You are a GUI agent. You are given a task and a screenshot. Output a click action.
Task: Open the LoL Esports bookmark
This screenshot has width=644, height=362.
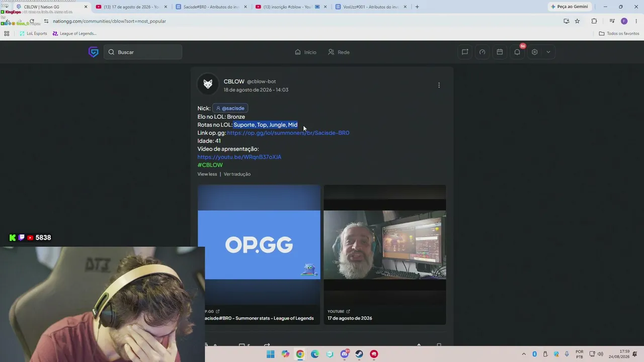pyautogui.click(x=33, y=34)
